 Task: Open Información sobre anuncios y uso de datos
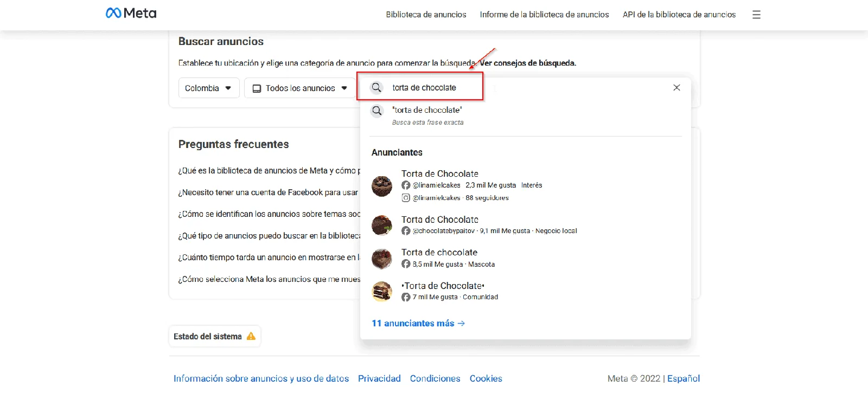[x=261, y=378]
